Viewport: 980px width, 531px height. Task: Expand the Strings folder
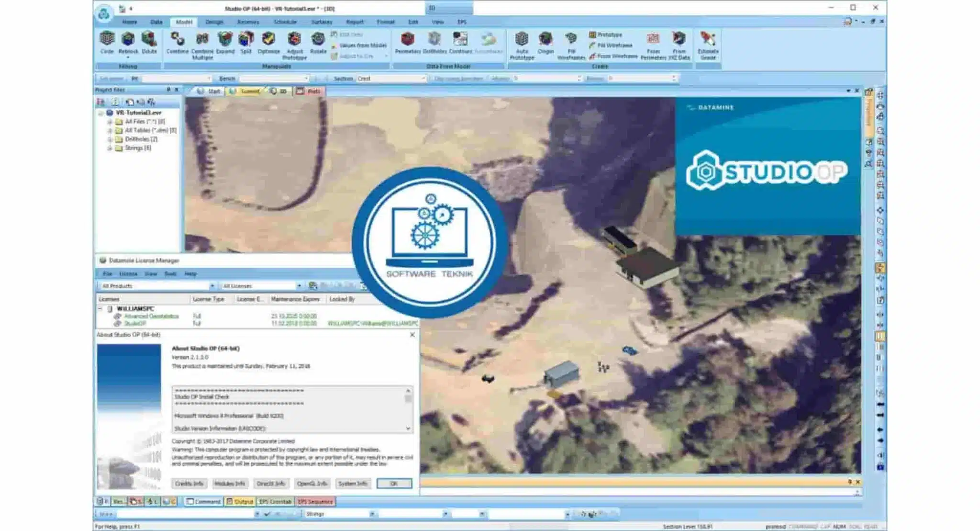click(110, 148)
